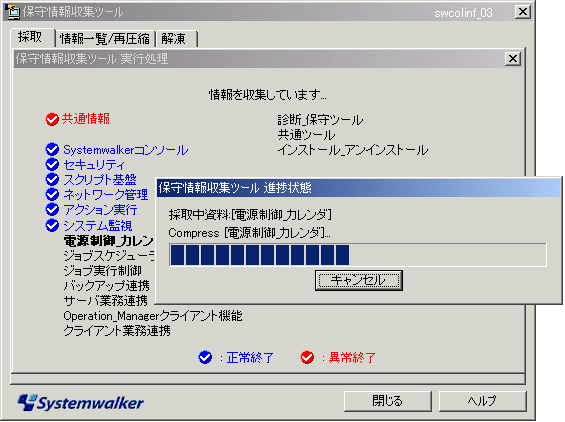Image resolution: width=565 pixels, height=422 pixels.
Task: Click the title bar application icon
Action: coord(13,12)
